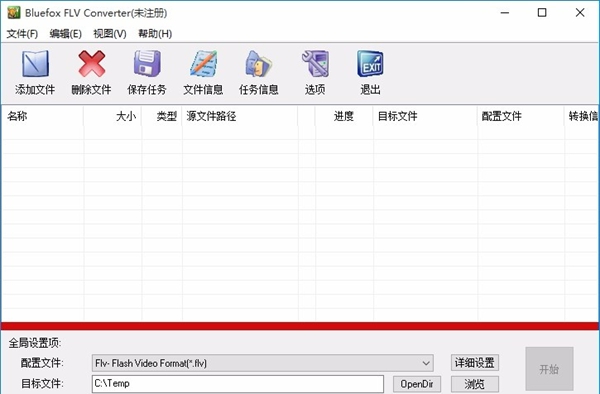Close the Bluefox FLV Converter window
Screen dimensions: 600x394
click(580, 13)
